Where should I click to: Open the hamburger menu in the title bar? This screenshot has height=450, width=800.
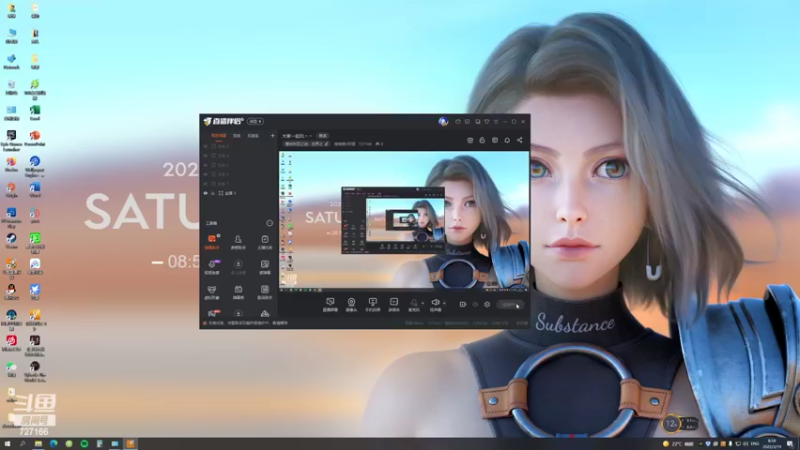pyautogui.click(x=495, y=122)
